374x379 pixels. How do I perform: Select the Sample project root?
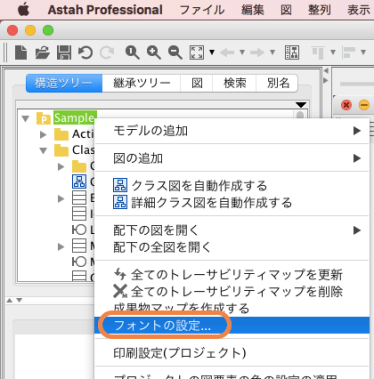(75, 118)
